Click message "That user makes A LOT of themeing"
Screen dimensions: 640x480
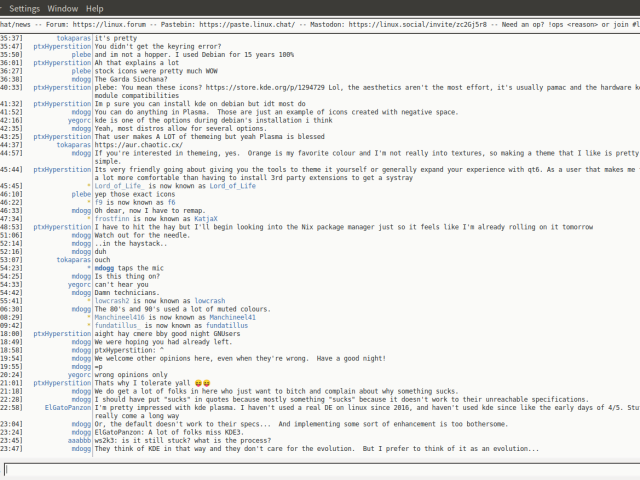click(210, 137)
